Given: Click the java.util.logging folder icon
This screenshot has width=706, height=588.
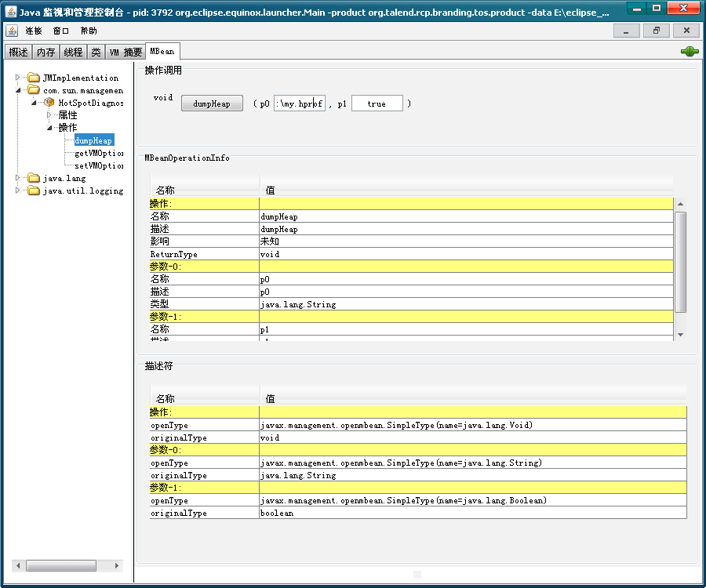Looking at the screenshot, I should coord(33,191).
